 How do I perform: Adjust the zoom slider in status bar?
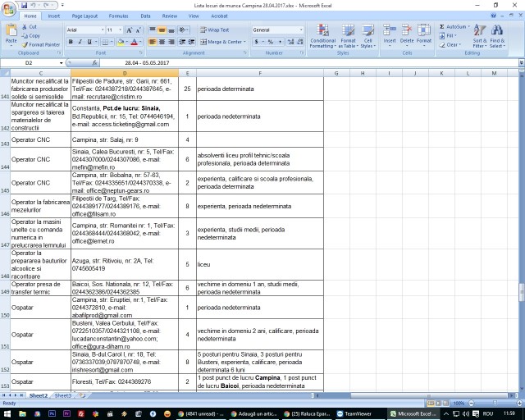click(495, 404)
